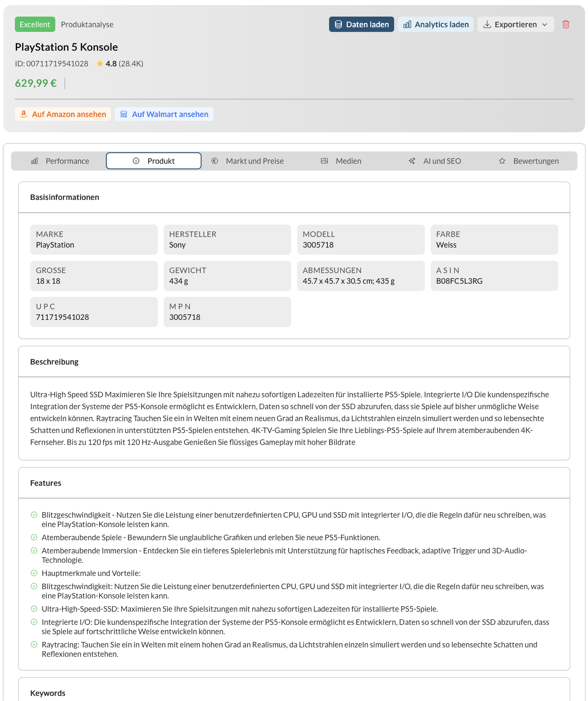Click the database icon in Daten laden
The height and width of the screenshot is (701, 588).
click(338, 24)
